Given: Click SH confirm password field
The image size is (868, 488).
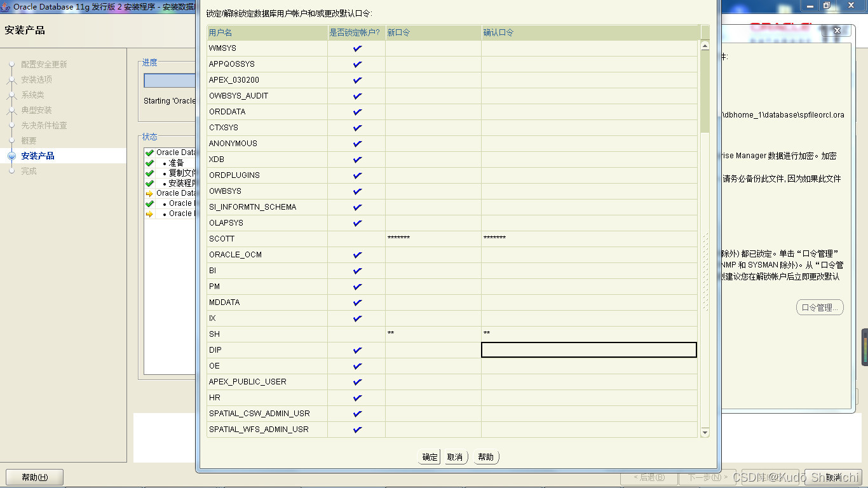Looking at the screenshot, I should pos(589,334).
